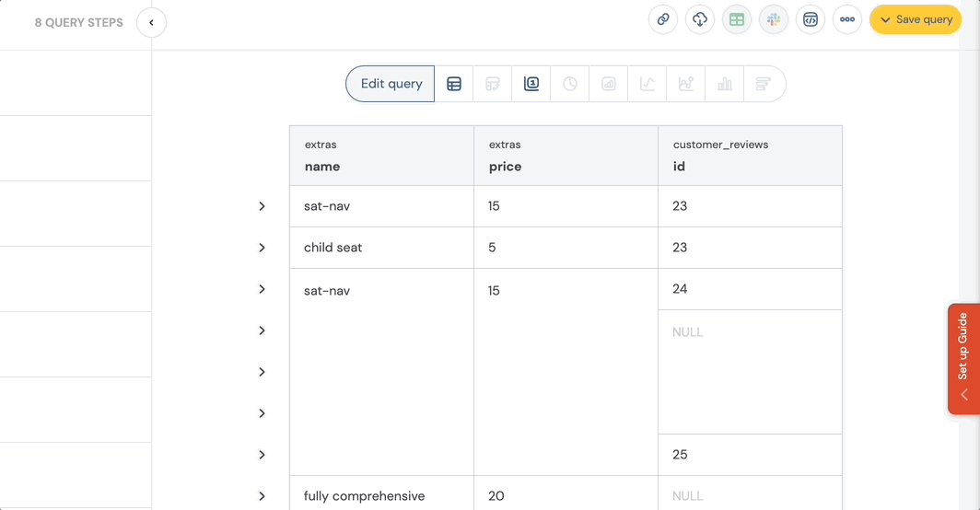Screen dimensions: 980x510
Task: Click the cloud download icon
Action: [700, 19]
